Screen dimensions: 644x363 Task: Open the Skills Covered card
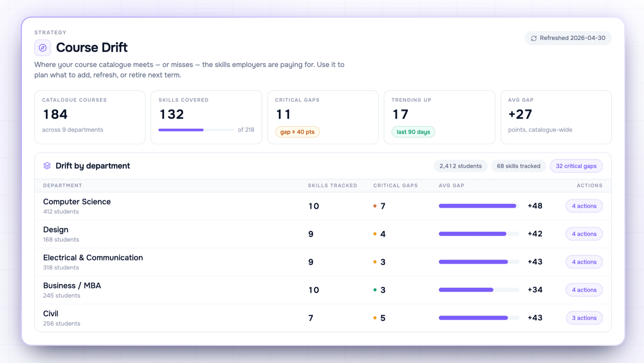206,117
